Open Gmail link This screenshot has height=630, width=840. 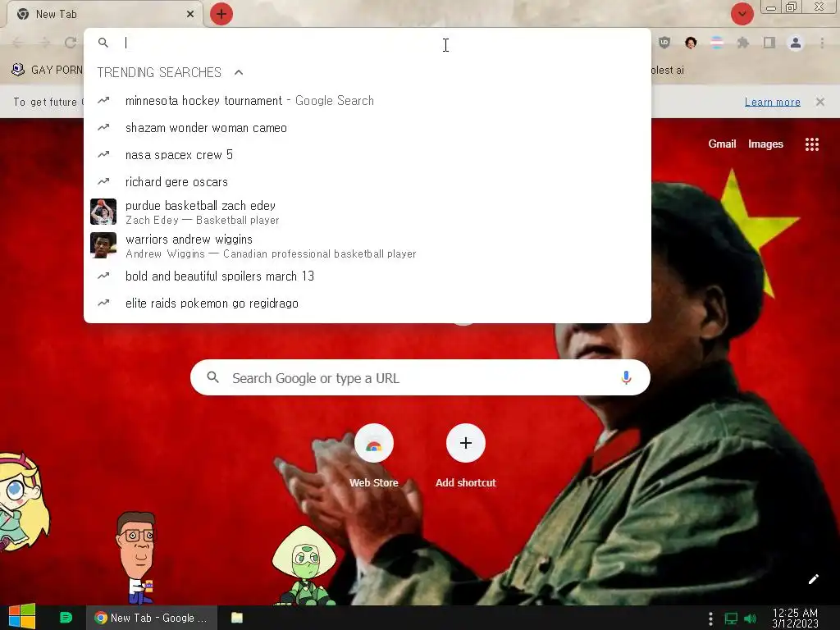[x=722, y=144]
